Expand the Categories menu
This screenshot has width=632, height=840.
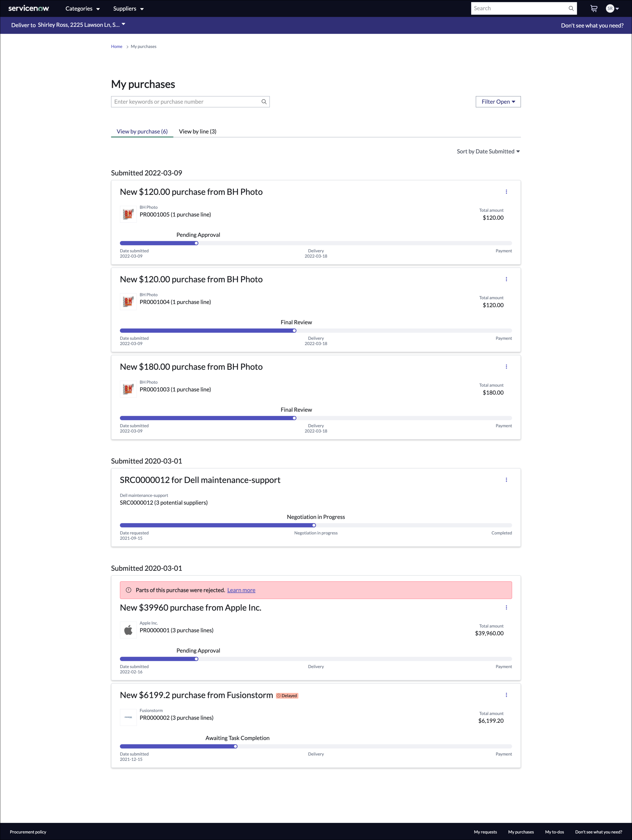(x=82, y=9)
